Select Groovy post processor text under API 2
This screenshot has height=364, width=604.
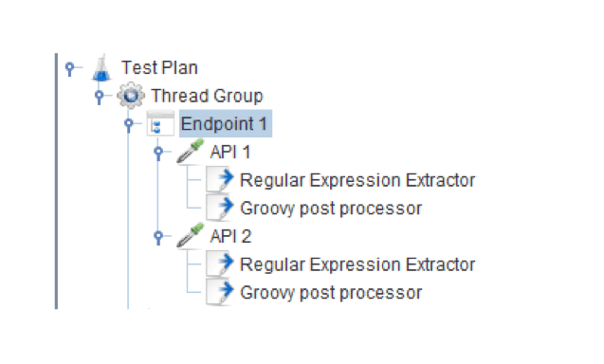(331, 293)
